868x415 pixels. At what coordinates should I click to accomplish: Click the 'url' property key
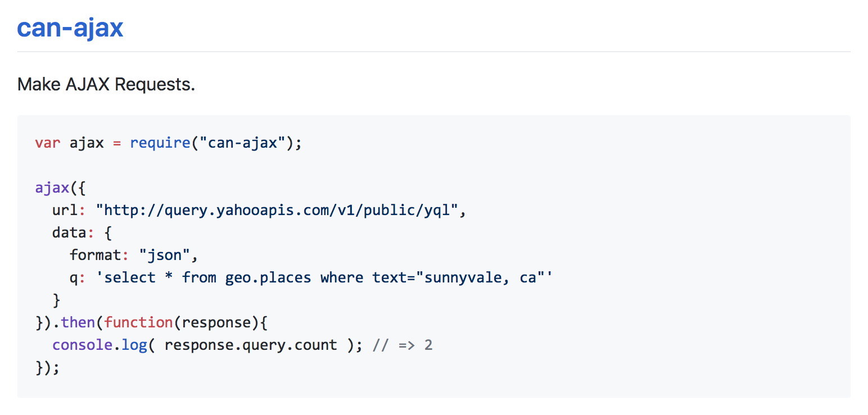click(x=65, y=210)
